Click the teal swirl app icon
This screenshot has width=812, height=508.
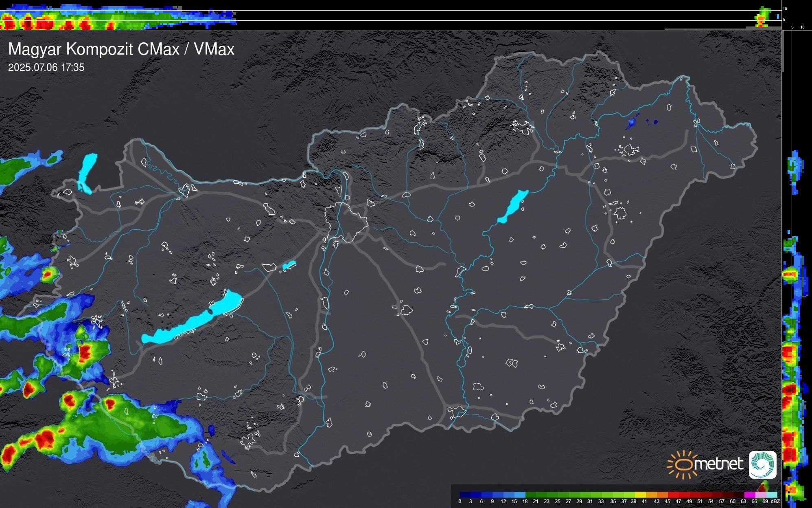(x=762, y=464)
